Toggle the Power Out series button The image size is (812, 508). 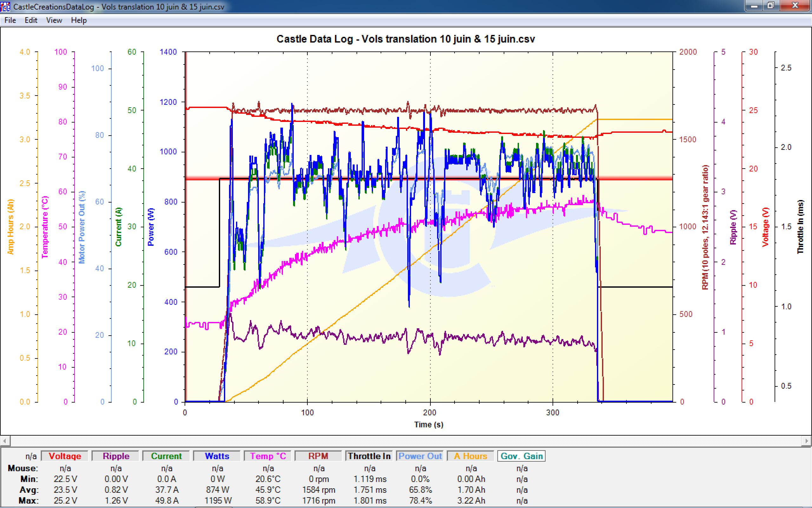click(420, 456)
